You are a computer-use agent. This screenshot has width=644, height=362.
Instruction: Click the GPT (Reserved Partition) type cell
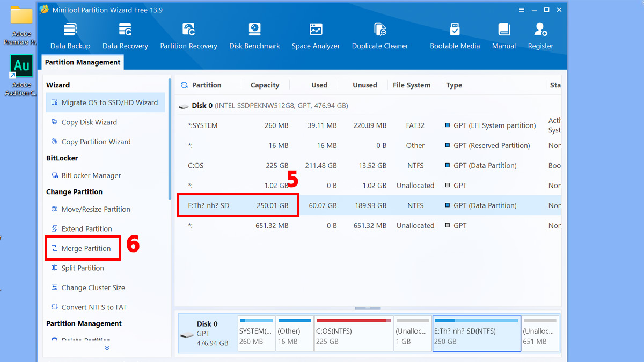click(x=487, y=145)
